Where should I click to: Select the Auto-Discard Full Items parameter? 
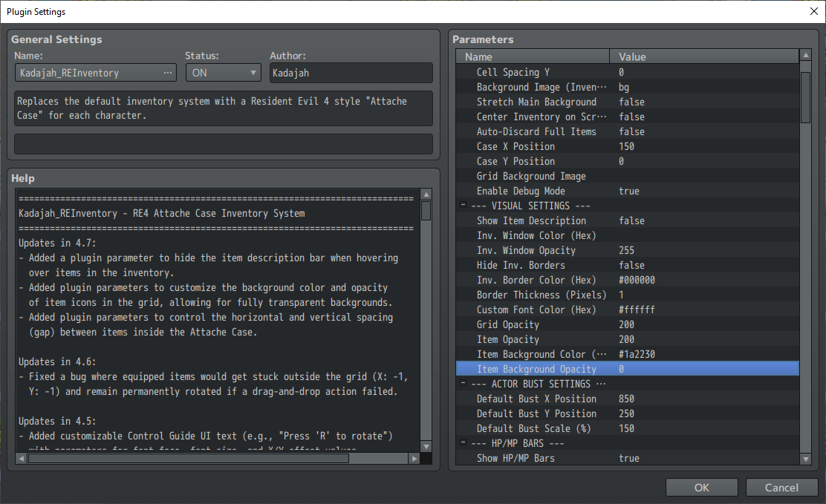pyautogui.click(x=628, y=131)
